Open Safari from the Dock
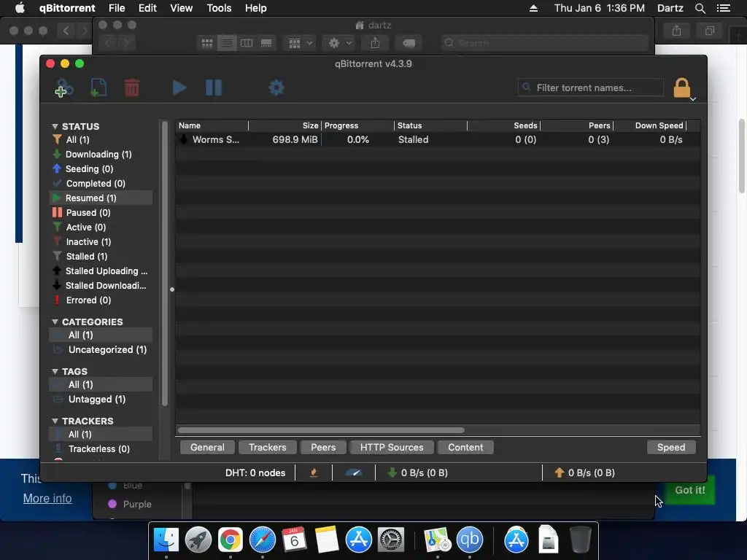The width and height of the screenshot is (747, 560). pyautogui.click(x=263, y=540)
